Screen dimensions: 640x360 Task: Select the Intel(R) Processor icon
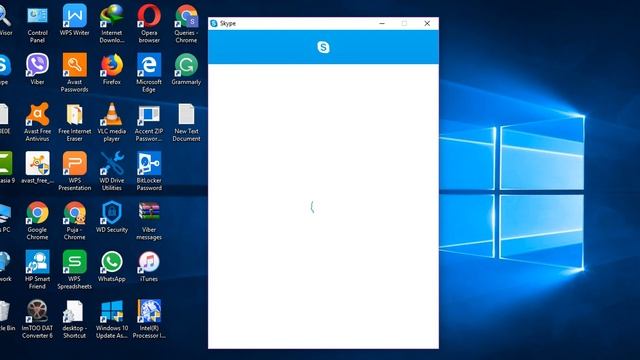tap(149, 311)
